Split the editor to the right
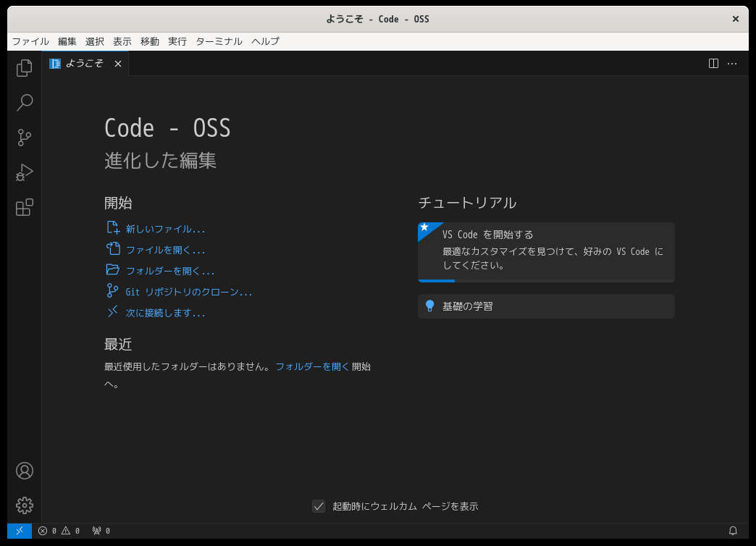The height and width of the screenshot is (546, 756). 713,64
